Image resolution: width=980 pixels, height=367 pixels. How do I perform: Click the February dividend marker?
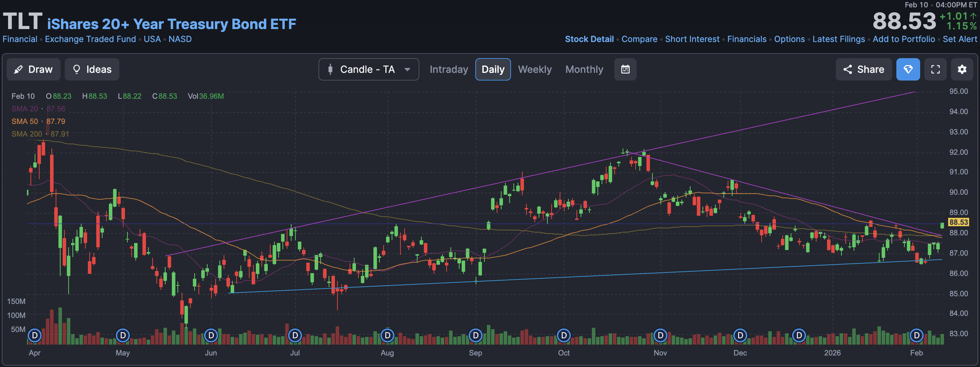point(916,335)
